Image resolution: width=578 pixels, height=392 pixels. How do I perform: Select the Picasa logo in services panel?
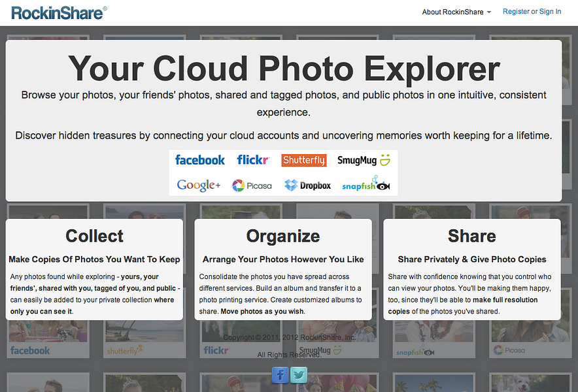(252, 186)
